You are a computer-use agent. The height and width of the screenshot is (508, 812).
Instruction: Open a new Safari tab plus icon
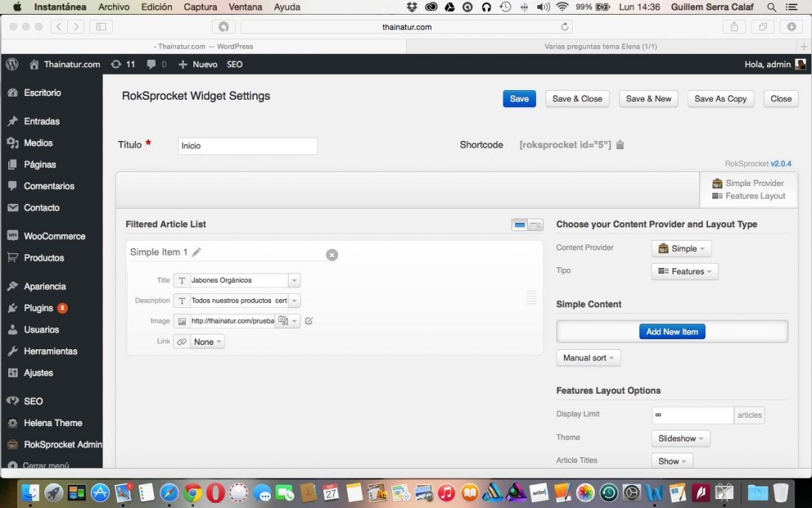(x=804, y=47)
